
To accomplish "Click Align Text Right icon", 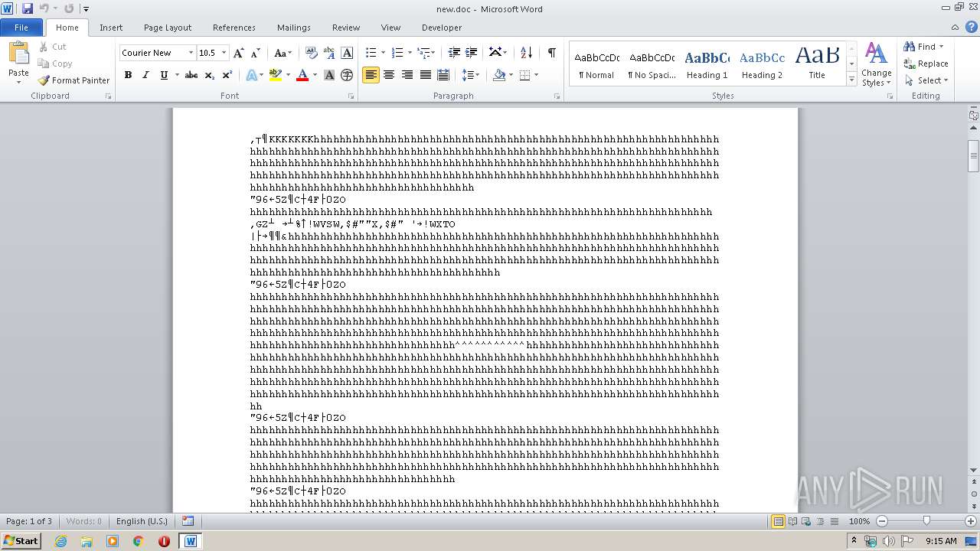I will 407,75.
